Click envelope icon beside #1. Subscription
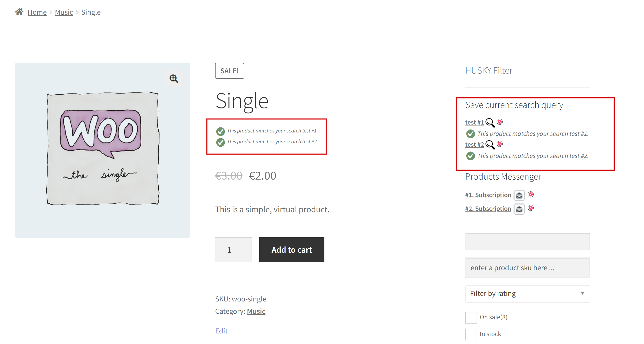 pyautogui.click(x=519, y=195)
